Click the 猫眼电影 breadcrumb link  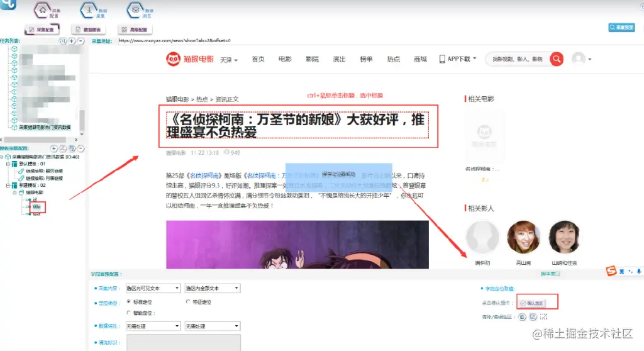(x=177, y=99)
